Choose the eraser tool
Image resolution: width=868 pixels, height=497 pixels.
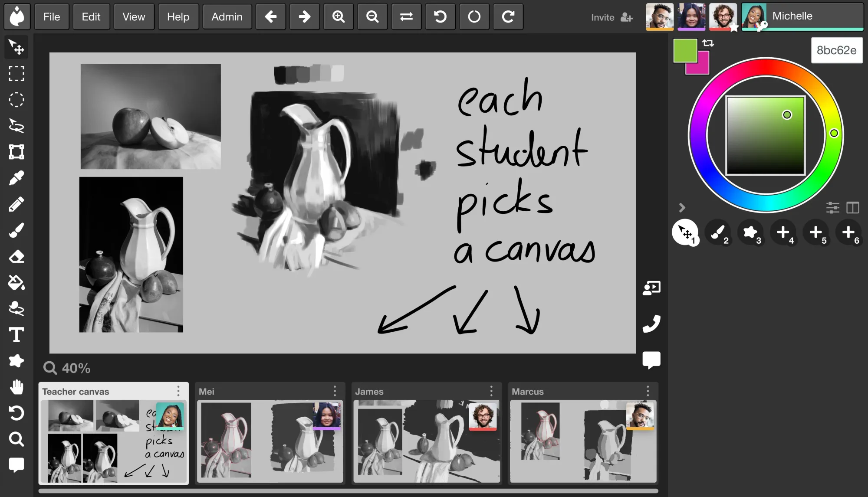(16, 257)
